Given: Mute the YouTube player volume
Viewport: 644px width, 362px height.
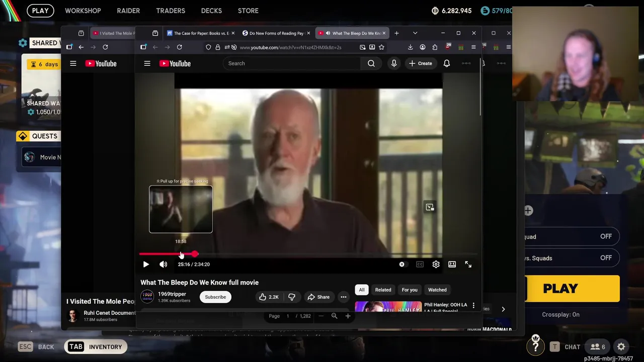Looking at the screenshot, I should (x=164, y=264).
